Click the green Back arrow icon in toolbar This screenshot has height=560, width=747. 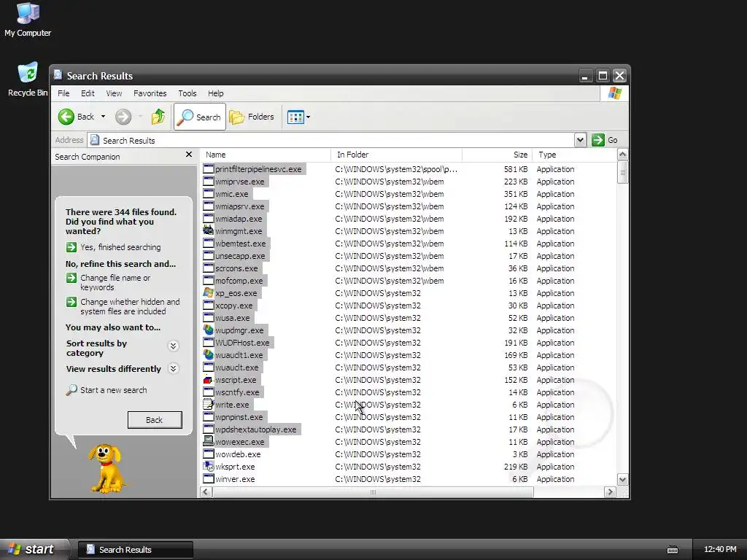(66, 117)
